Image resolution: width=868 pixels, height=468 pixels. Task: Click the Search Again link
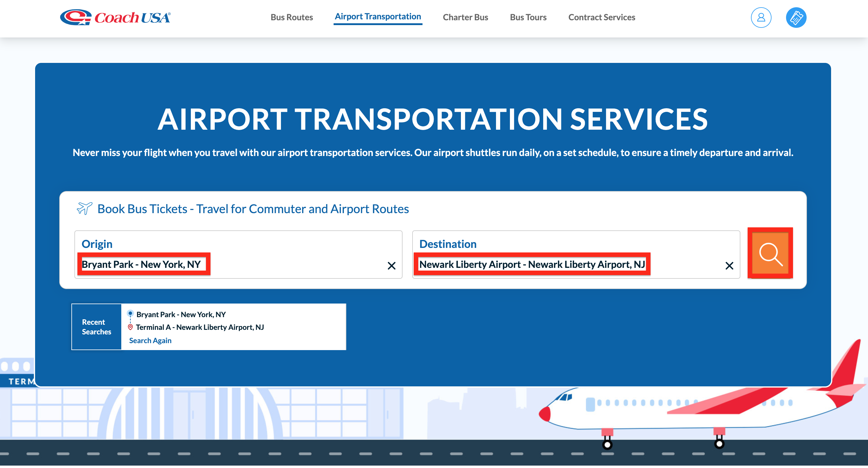click(x=150, y=340)
